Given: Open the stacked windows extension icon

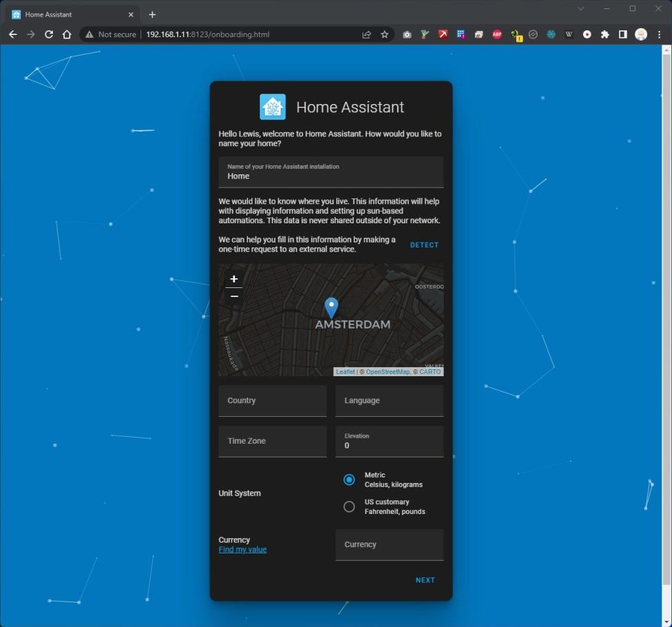Looking at the screenshot, I should click(479, 34).
